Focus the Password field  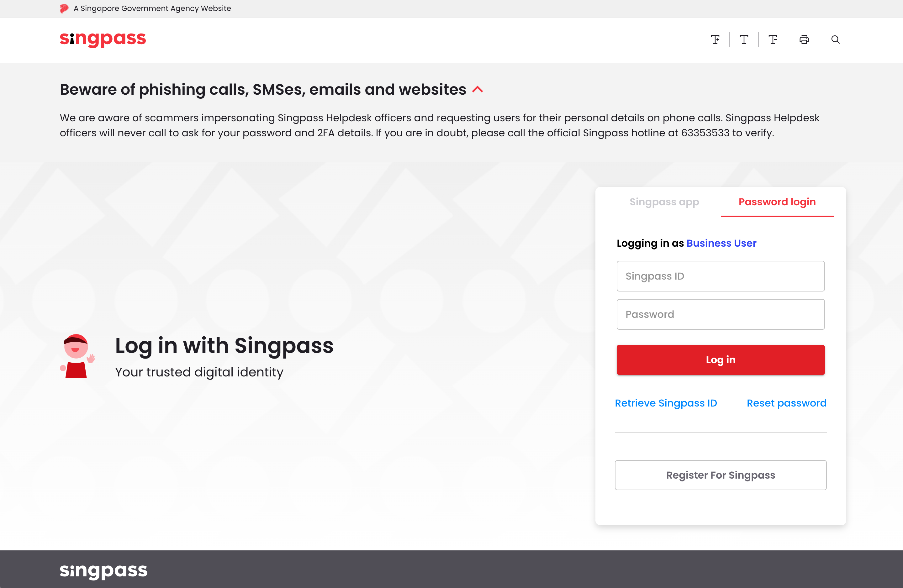[x=721, y=314]
